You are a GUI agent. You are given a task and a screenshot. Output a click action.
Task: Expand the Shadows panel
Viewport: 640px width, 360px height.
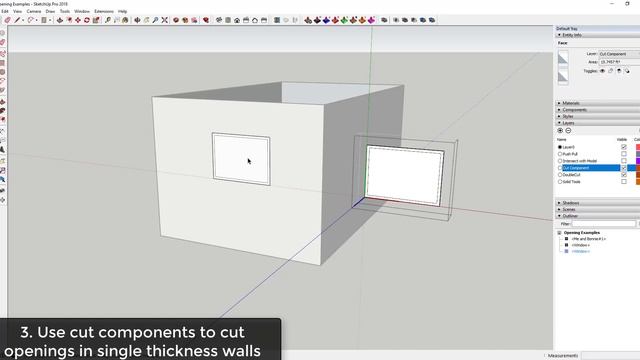tap(559, 203)
